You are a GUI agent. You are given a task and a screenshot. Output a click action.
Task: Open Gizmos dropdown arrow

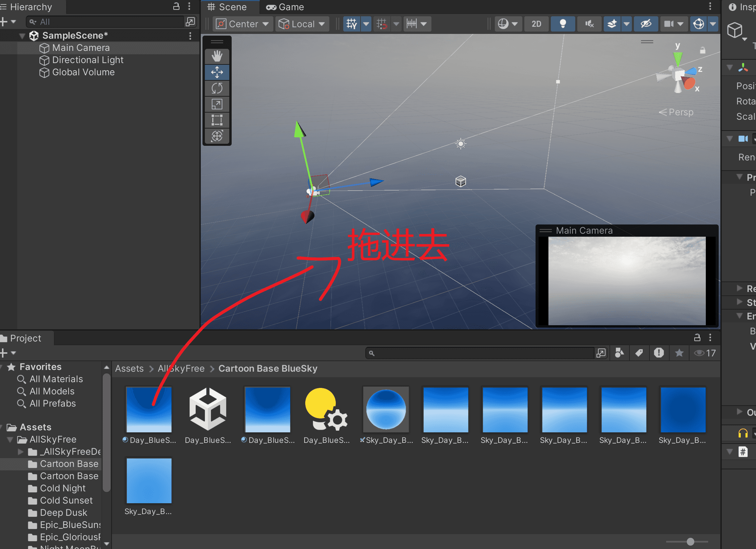click(x=713, y=24)
